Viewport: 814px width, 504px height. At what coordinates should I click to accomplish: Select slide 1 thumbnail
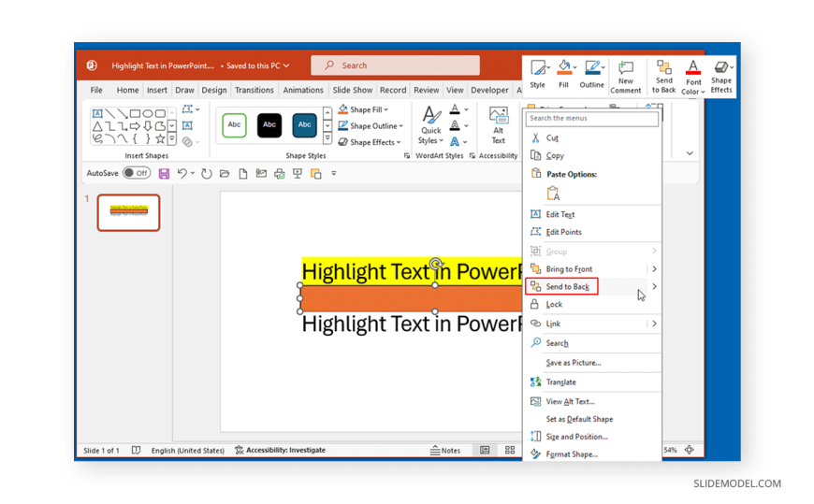pos(128,212)
